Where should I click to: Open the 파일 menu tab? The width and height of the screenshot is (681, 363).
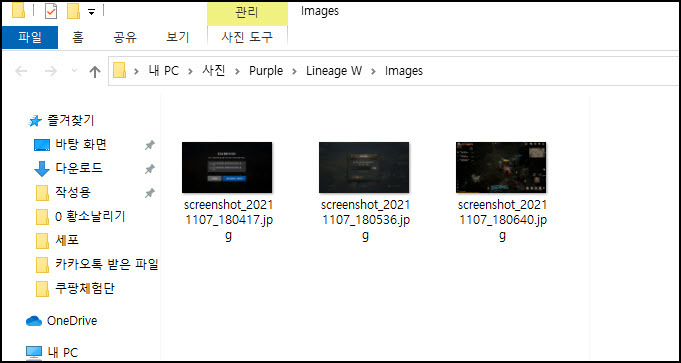coord(30,38)
